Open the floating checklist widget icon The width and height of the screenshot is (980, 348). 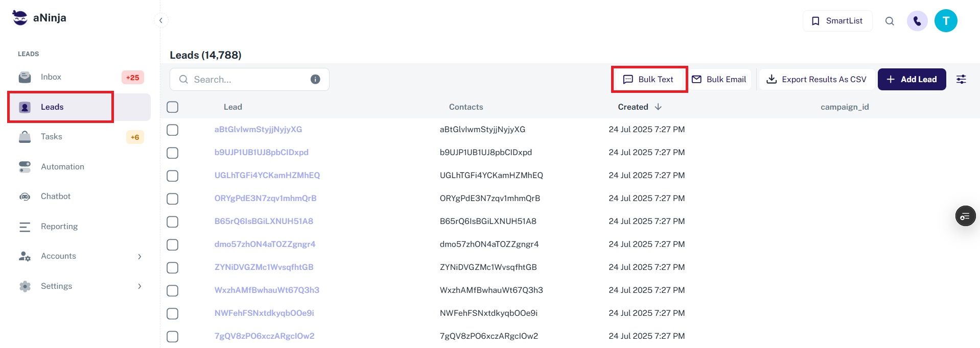pos(965,216)
